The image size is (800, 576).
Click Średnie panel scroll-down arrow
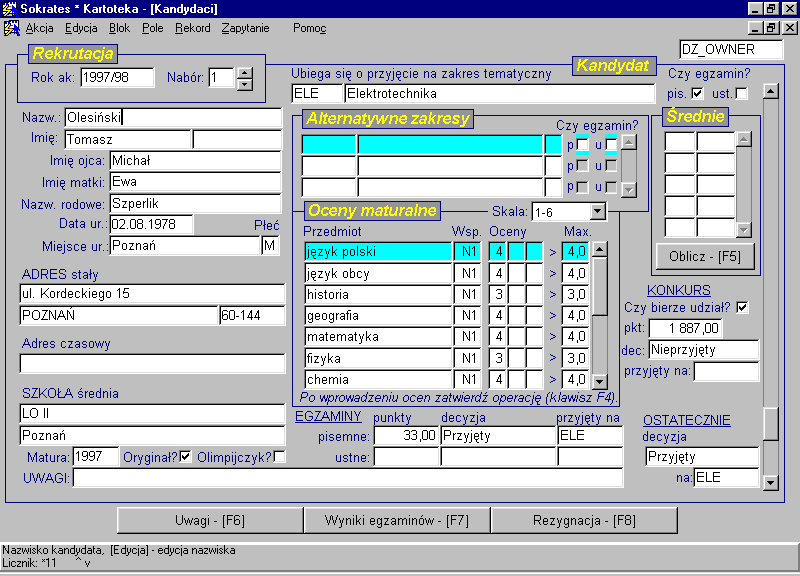(x=744, y=230)
